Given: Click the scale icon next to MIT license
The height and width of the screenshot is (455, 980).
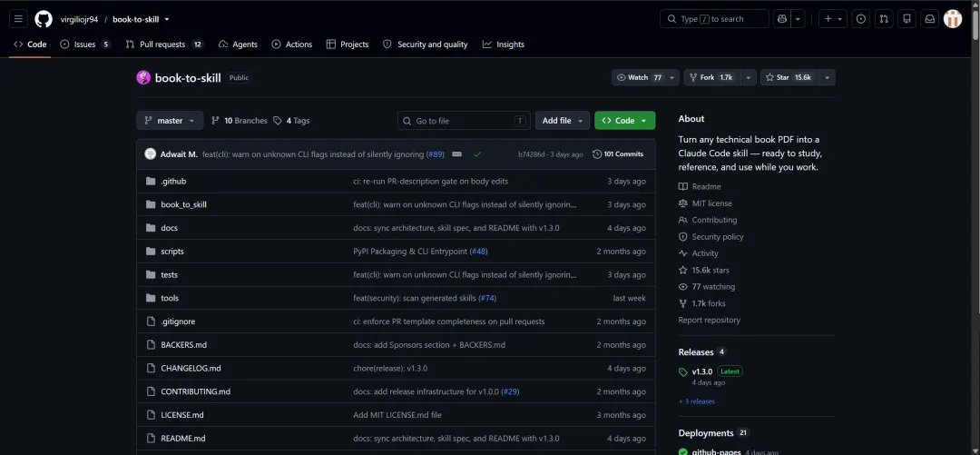Looking at the screenshot, I should [683, 203].
